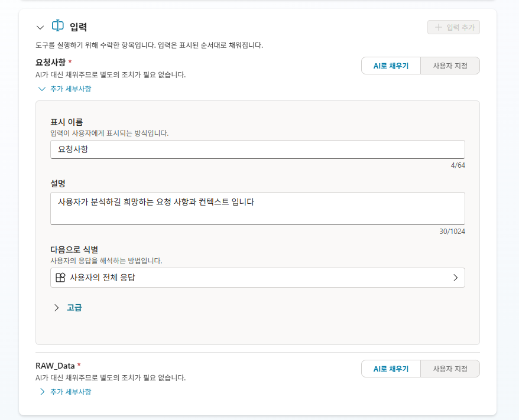
Task: Focus the 표시 이름 text field
Action: pos(258,149)
